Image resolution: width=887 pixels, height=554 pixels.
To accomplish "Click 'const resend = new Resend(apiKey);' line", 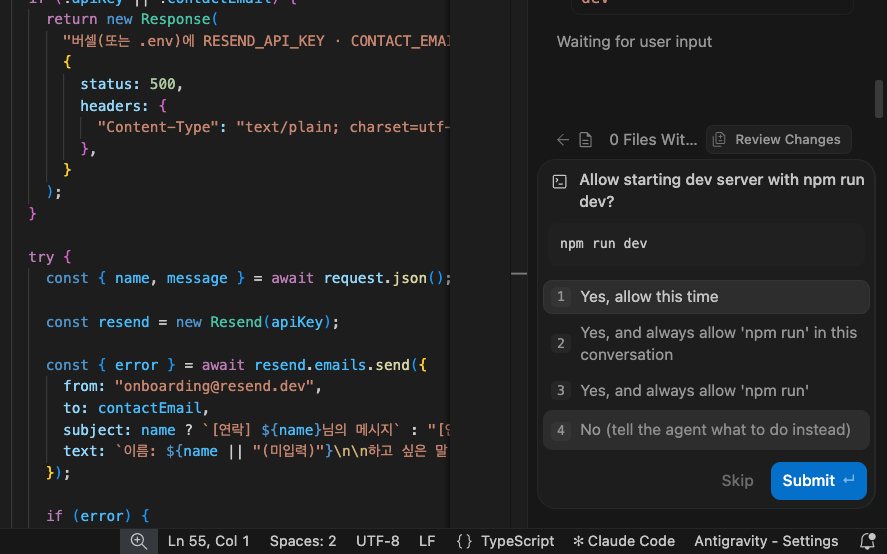I will (192, 322).
